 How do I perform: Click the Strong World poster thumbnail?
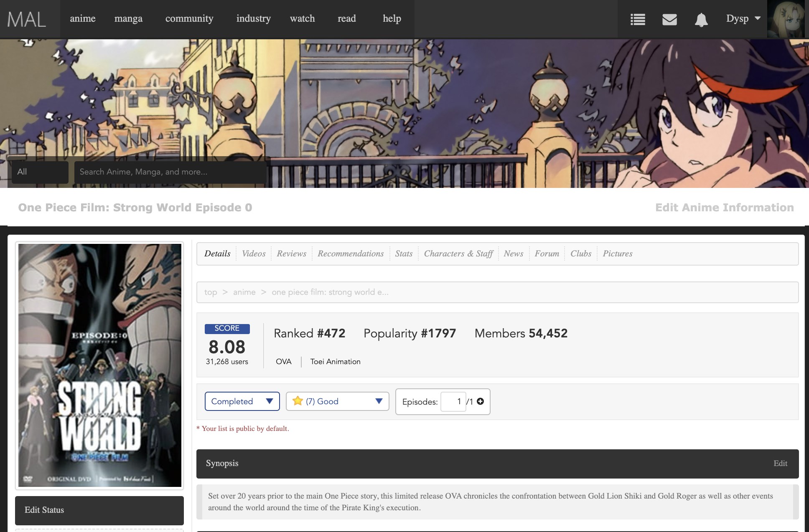click(x=100, y=365)
